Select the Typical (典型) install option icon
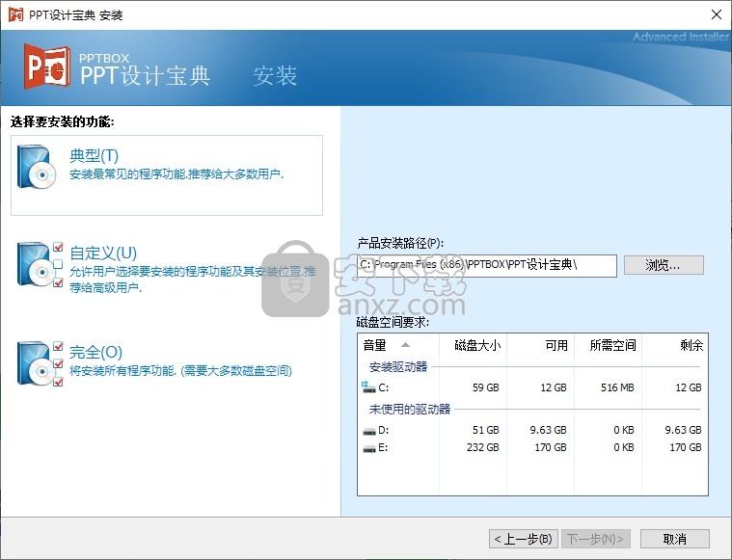The width and height of the screenshot is (732, 560). tap(37, 167)
